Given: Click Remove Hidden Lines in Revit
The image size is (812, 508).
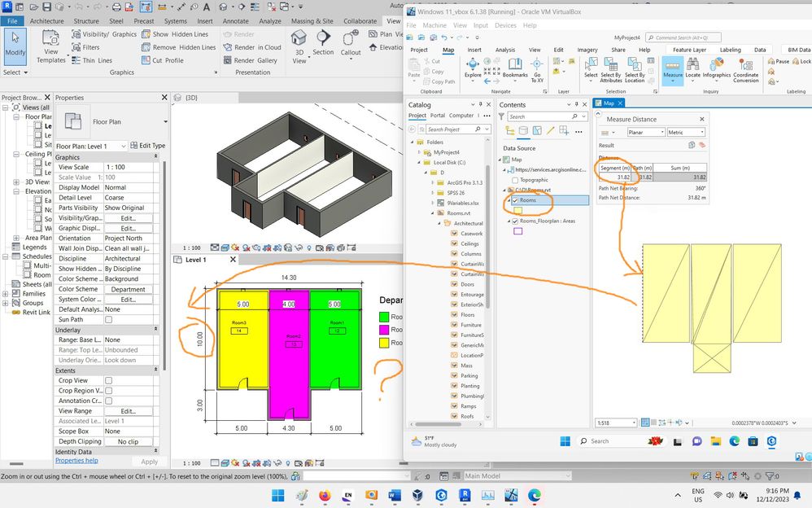Looking at the screenshot, I should [179, 47].
